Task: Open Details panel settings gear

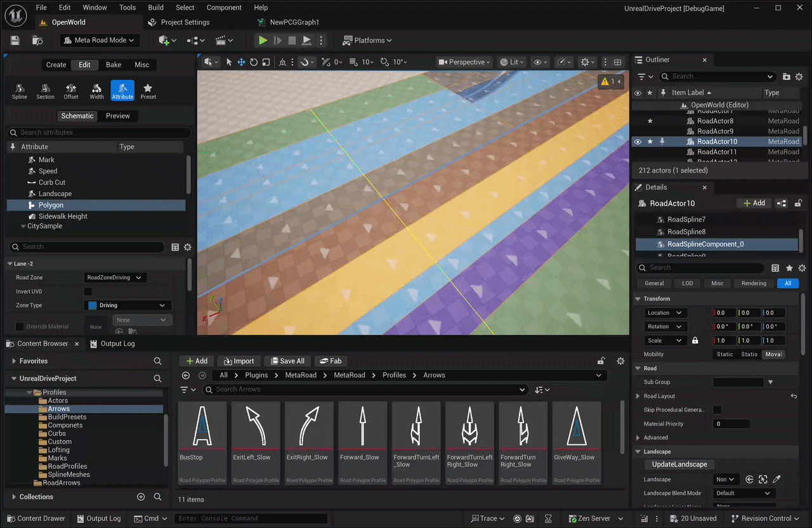Action: click(x=802, y=268)
